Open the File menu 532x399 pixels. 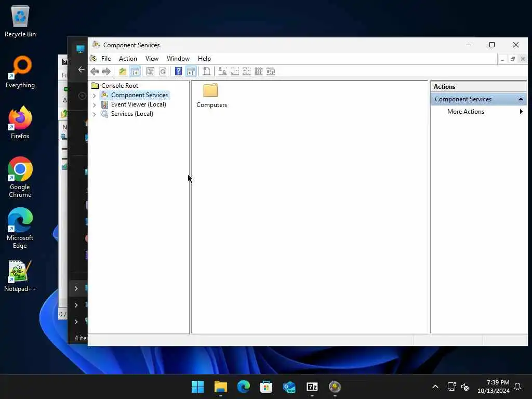point(106,59)
